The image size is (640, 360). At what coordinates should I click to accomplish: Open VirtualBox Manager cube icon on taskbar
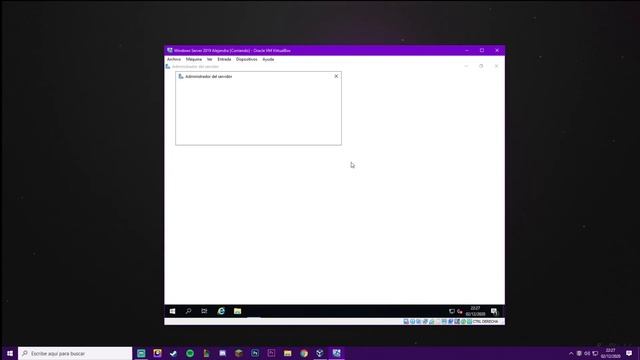320,353
